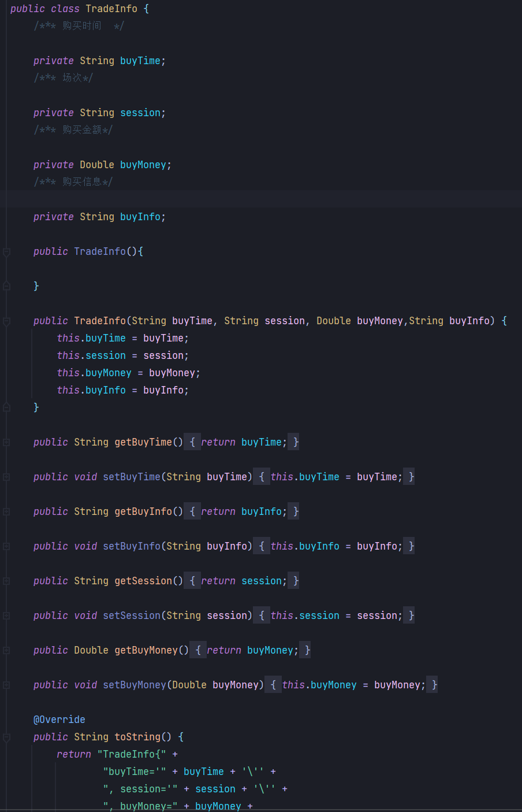The height and width of the screenshot is (812, 522).
Task: Collapse the no-argument TradeInfo() constructor fold
Action: pyautogui.click(x=6, y=252)
